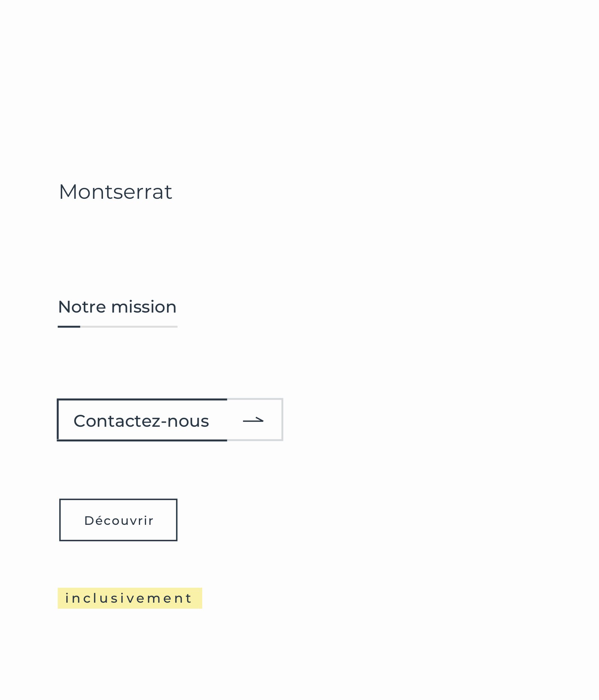Click the Montserrat heading text
Screen dimensions: 599x700
click(x=115, y=192)
